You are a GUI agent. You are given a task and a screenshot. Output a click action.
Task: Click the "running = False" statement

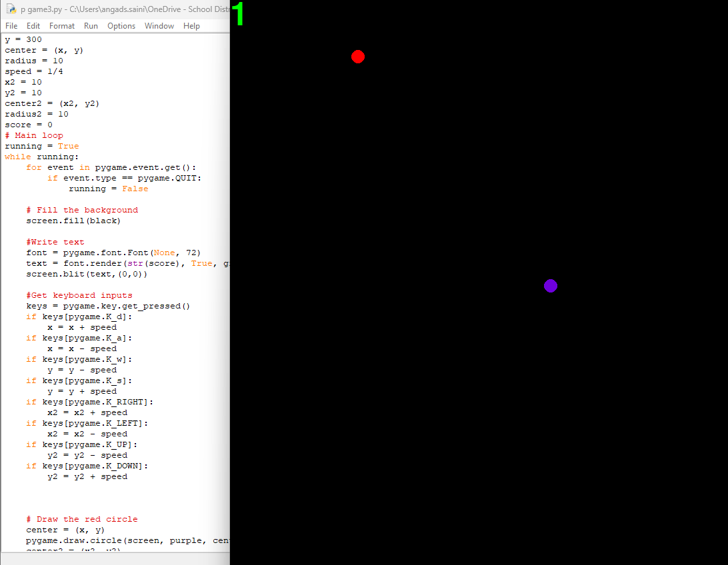tap(108, 189)
